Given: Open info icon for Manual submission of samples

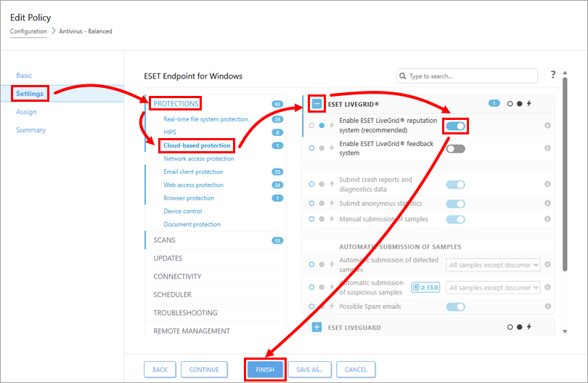Looking at the screenshot, I should 547,219.
